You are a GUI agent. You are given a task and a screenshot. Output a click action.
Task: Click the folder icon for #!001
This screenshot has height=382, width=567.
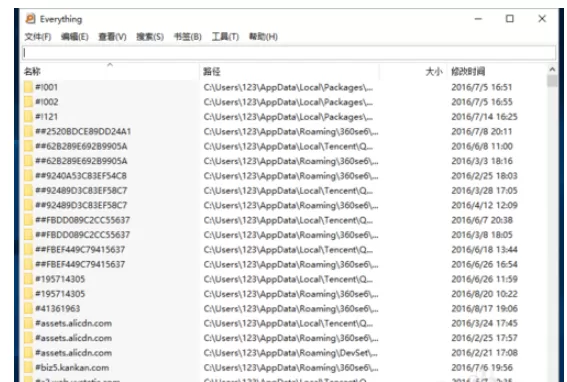coord(28,87)
